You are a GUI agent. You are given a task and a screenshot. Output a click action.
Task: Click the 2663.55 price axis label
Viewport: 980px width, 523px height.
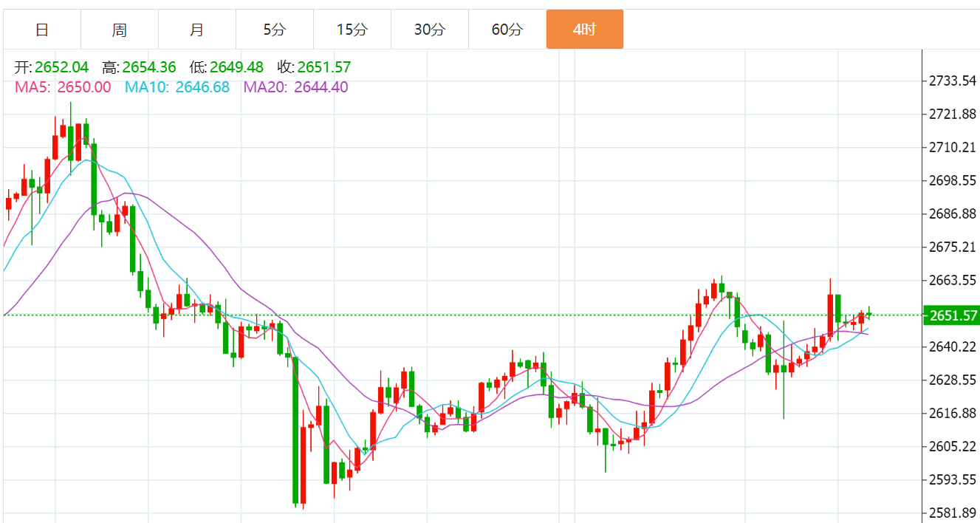click(x=953, y=280)
